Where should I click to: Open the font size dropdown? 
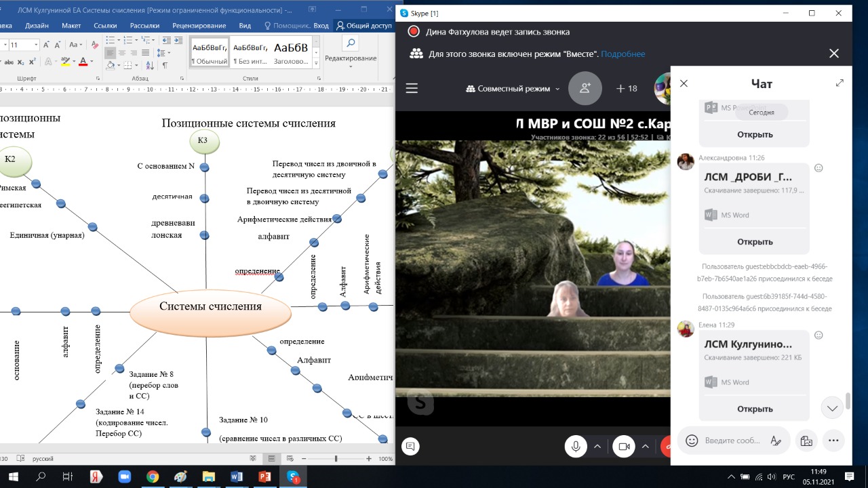coord(35,45)
